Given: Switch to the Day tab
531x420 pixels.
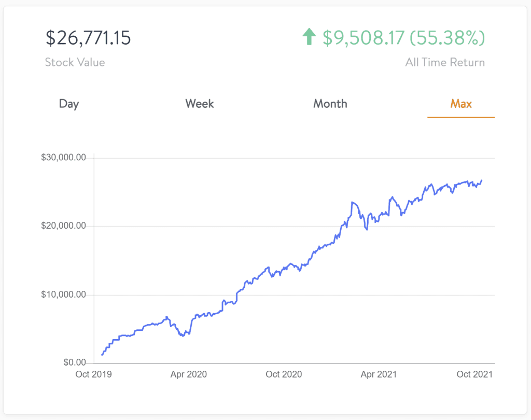Looking at the screenshot, I should pyautogui.click(x=69, y=104).
